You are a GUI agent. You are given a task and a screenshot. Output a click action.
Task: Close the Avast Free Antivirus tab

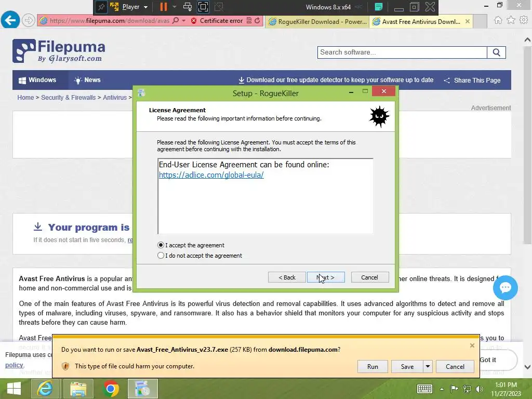[468, 21]
